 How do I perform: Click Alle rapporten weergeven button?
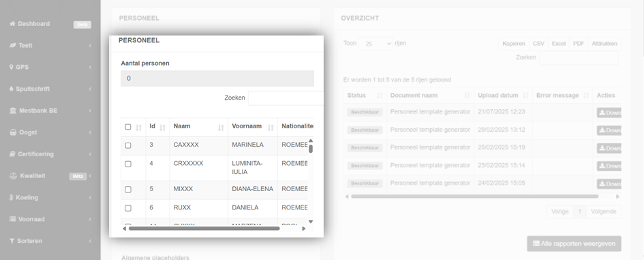coord(574,244)
